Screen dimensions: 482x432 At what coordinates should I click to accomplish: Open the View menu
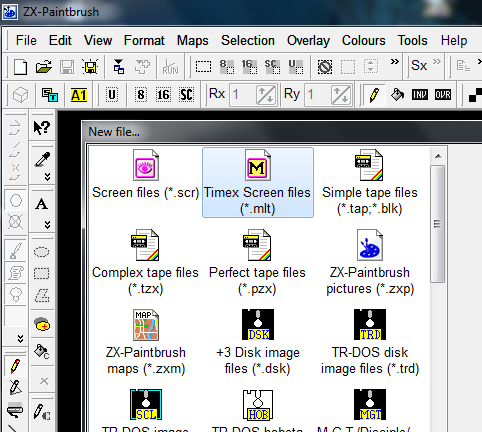98,41
